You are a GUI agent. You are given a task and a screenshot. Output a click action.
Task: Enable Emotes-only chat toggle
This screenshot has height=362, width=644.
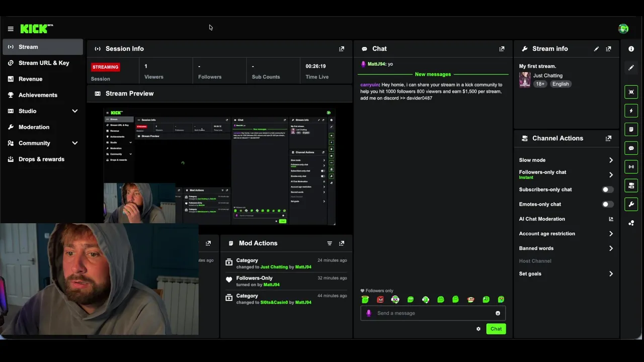tap(608, 204)
